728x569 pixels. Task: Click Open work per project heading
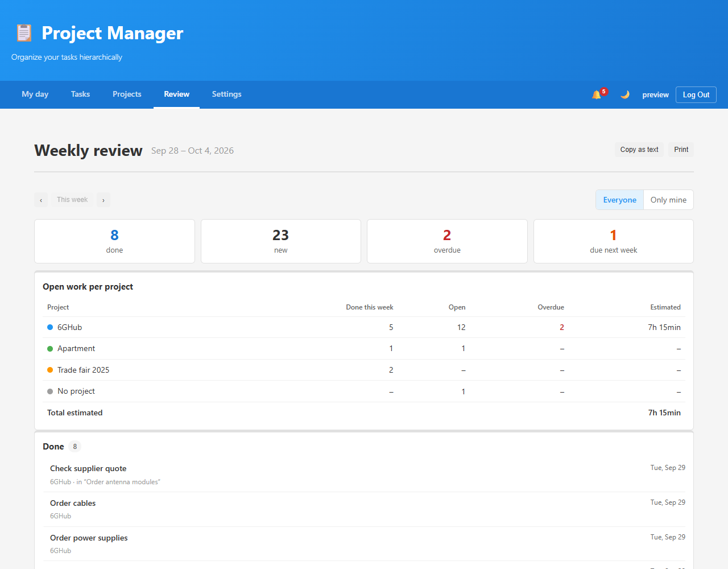coord(88,287)
